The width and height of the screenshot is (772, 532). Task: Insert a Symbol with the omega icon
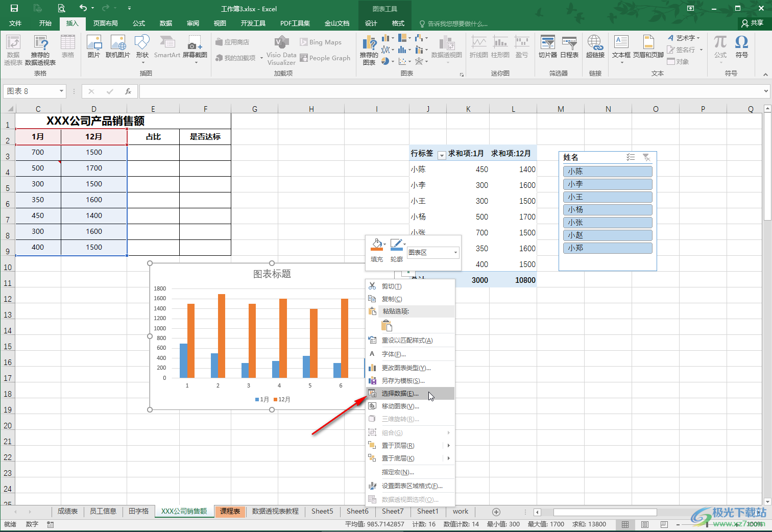(x=742, y=47)
